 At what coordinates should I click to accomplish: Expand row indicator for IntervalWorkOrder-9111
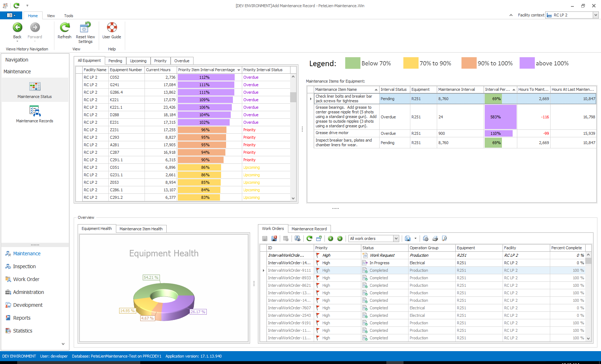pyautogui.click(x=264, y=270)
